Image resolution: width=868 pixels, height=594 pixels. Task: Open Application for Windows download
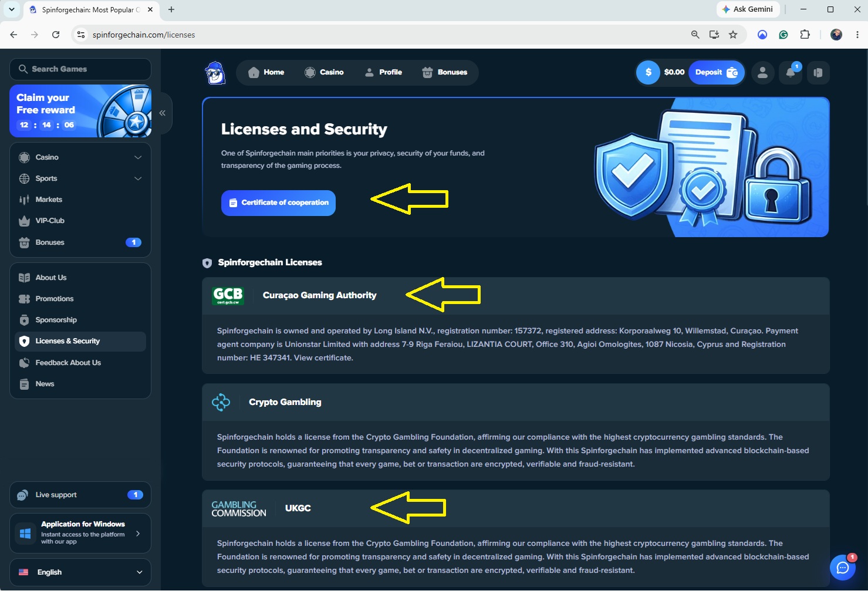click(x=80, y=534)
